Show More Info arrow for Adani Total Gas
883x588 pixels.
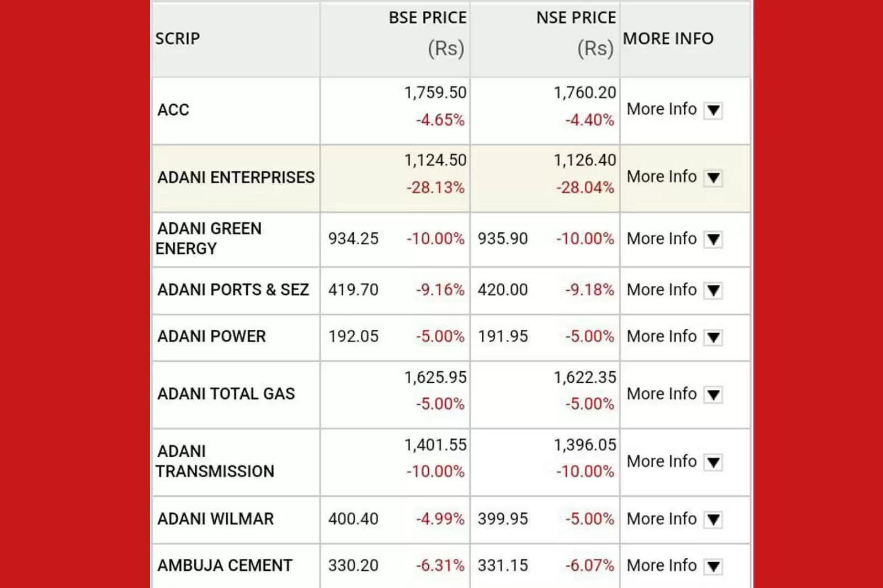click(713, 394)
